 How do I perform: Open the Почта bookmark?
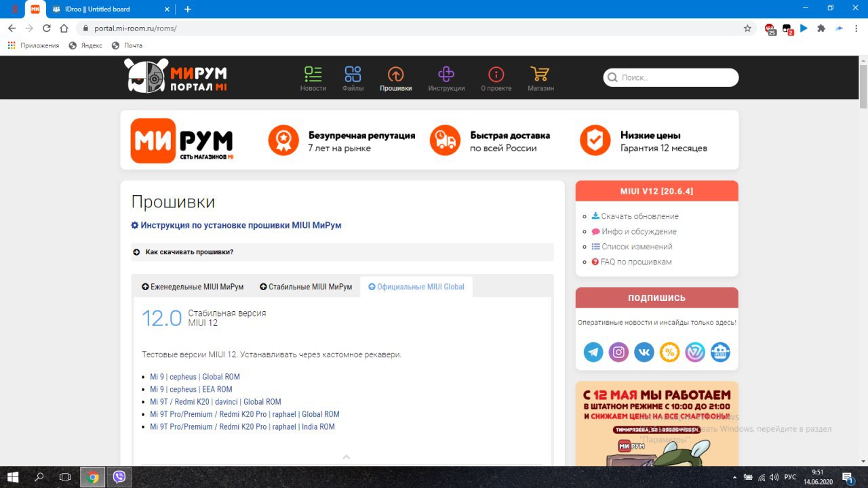127,45
